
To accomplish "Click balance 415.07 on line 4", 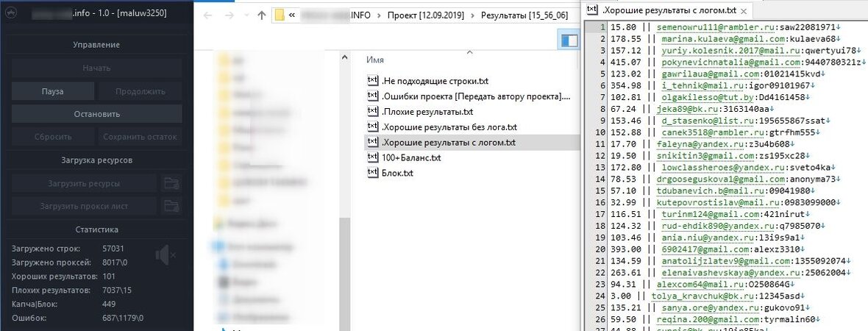I will 625,62.
